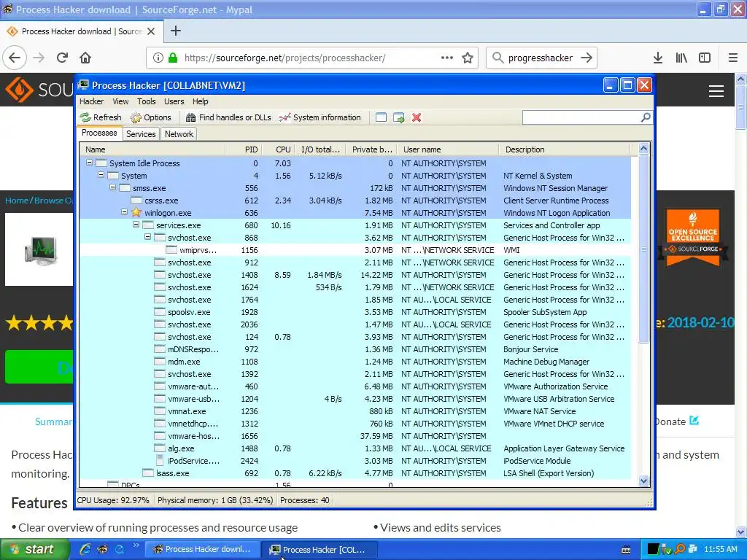
Task: Bookmark the page with the star icon
Action: [468, 58]
